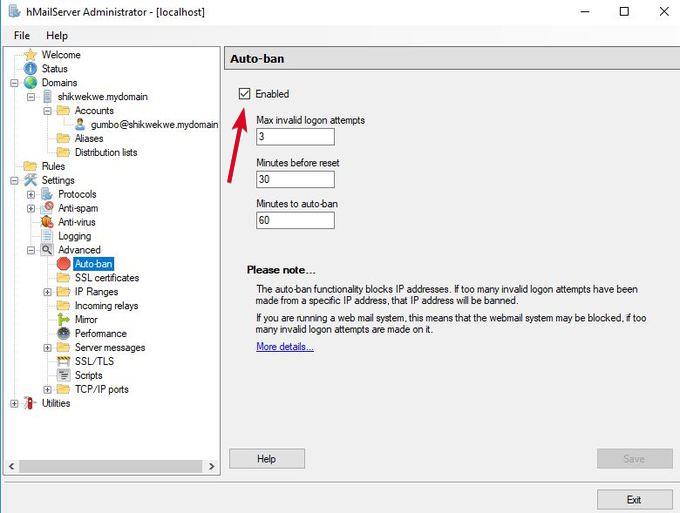Click the SSL certificates folder icon
The image size is (680, 513).
[x=63, y=278]
